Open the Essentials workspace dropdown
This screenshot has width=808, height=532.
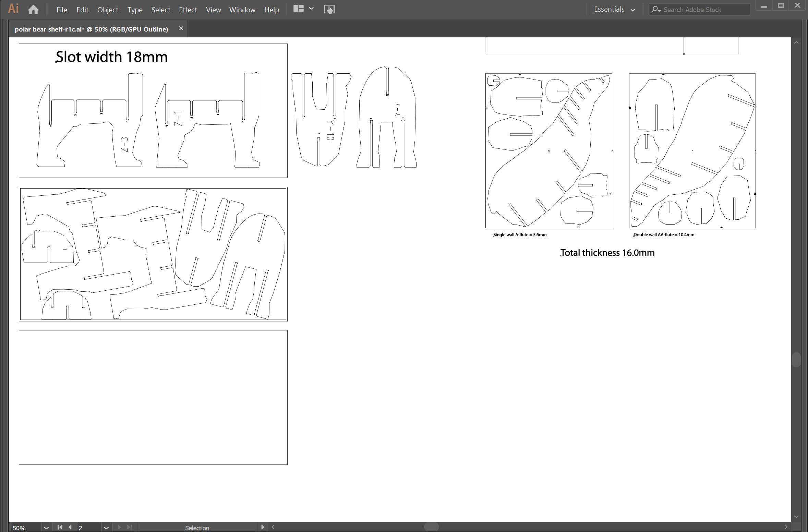tap(614, 9)
